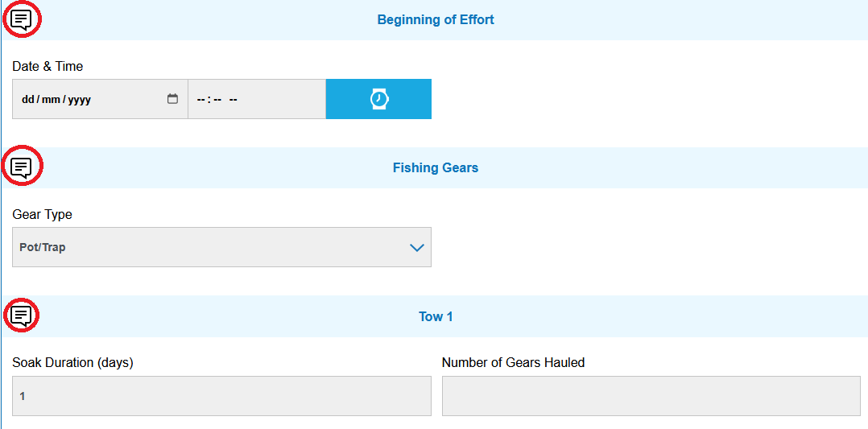Select the Pot/Trap text in Gear Type box
The width and height of the screenshot is (868, 429).
[43, 248]
